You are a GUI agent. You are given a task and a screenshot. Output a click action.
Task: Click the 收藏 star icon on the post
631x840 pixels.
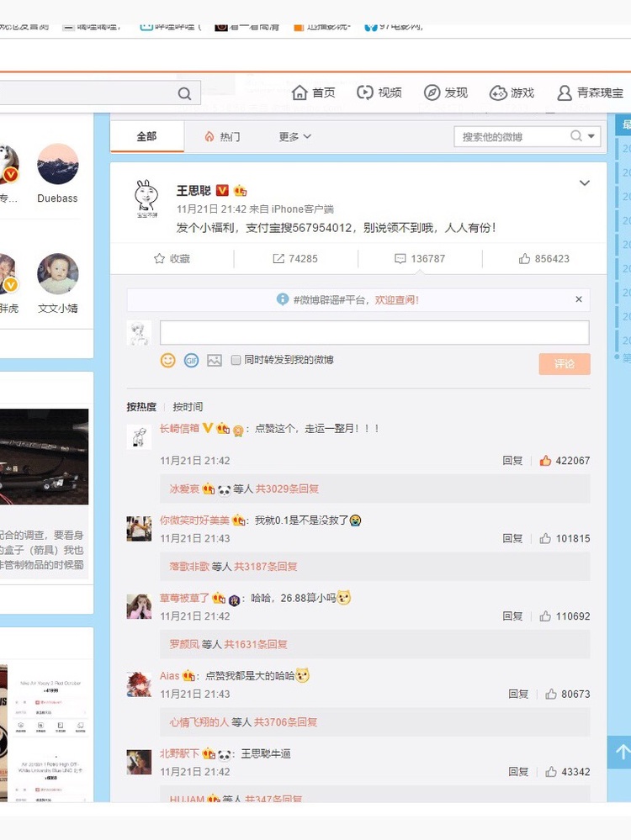[159, 259]
